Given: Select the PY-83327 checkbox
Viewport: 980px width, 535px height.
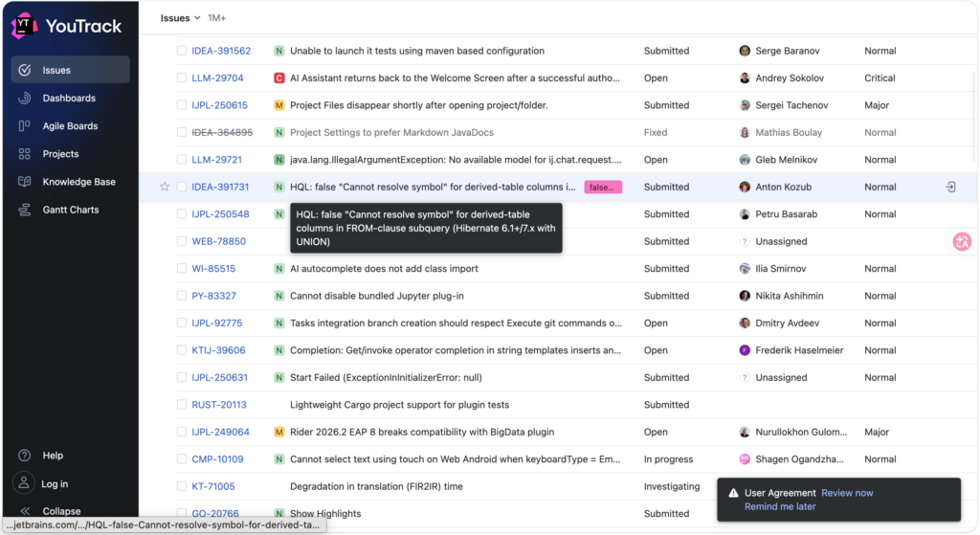Looking at the screenshot, I should 181,296.
